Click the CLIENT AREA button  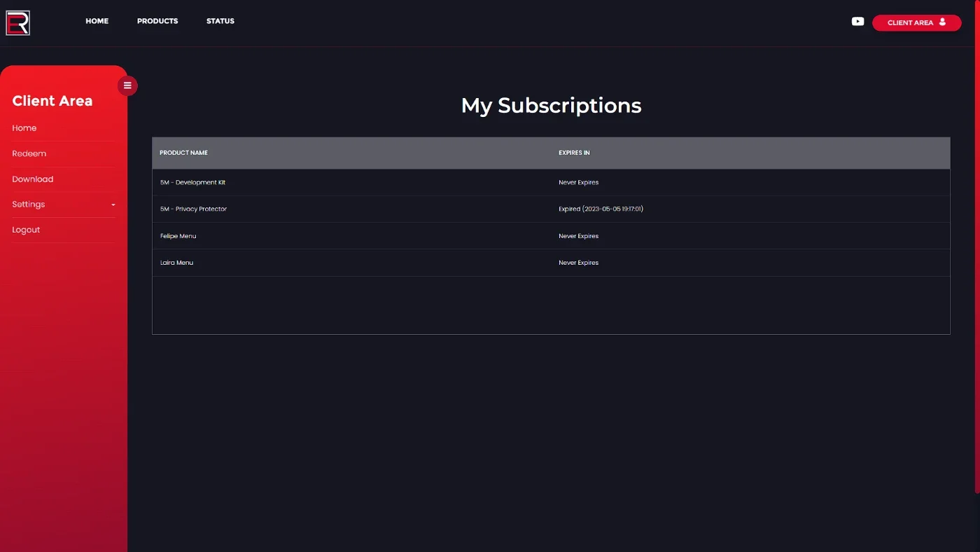point(916,22)
